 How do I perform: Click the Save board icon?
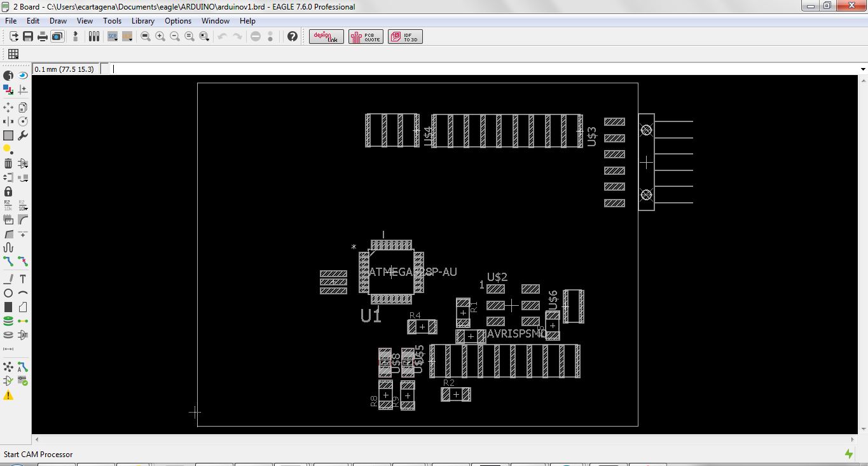point(28,36)
